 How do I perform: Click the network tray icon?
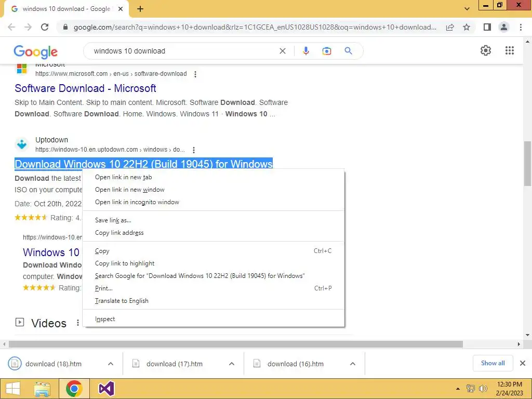[470, 389]
